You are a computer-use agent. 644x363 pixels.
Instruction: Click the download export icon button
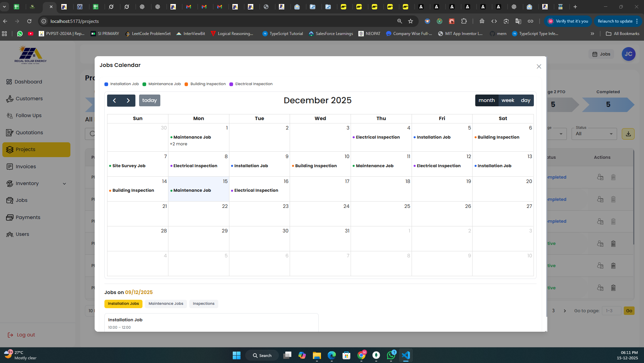tap(628, 134)
